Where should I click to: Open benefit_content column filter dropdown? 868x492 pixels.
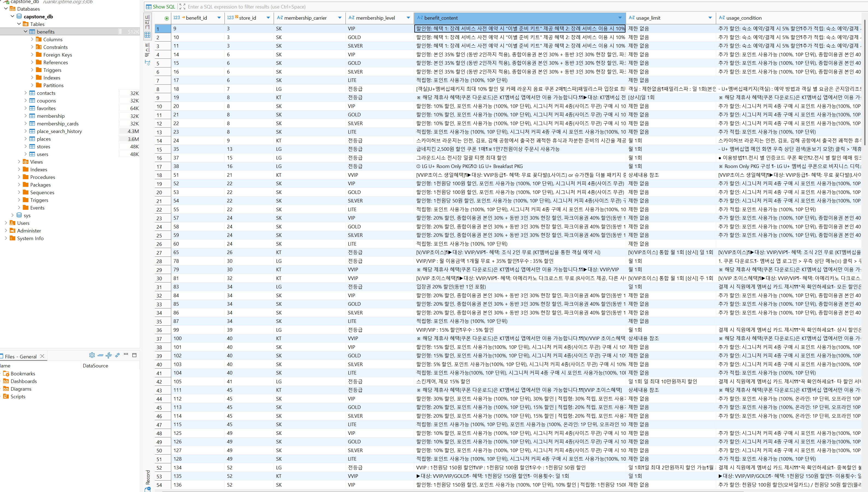620,18
